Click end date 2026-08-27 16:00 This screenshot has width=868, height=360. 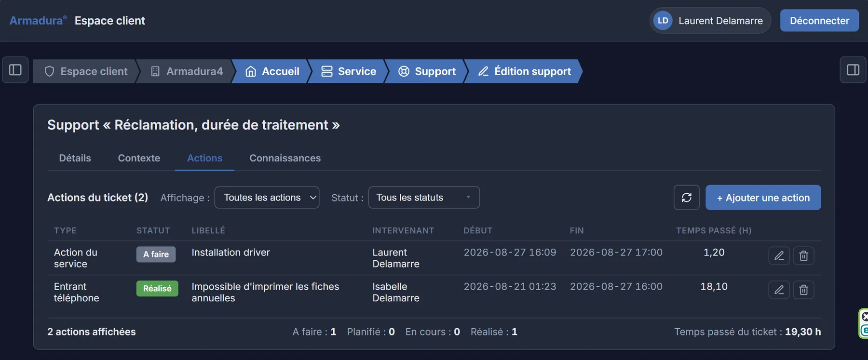[616, 287]
